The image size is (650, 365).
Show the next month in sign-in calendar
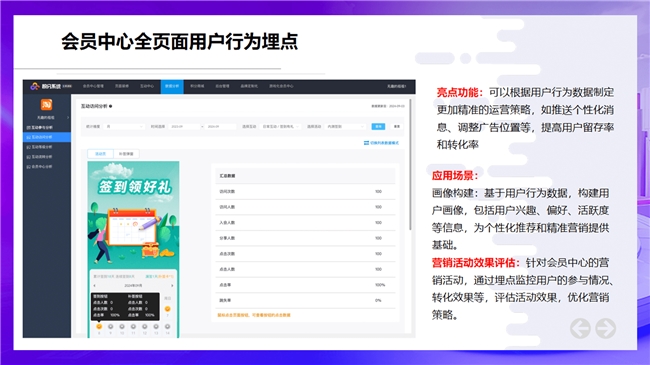(172, 286)
